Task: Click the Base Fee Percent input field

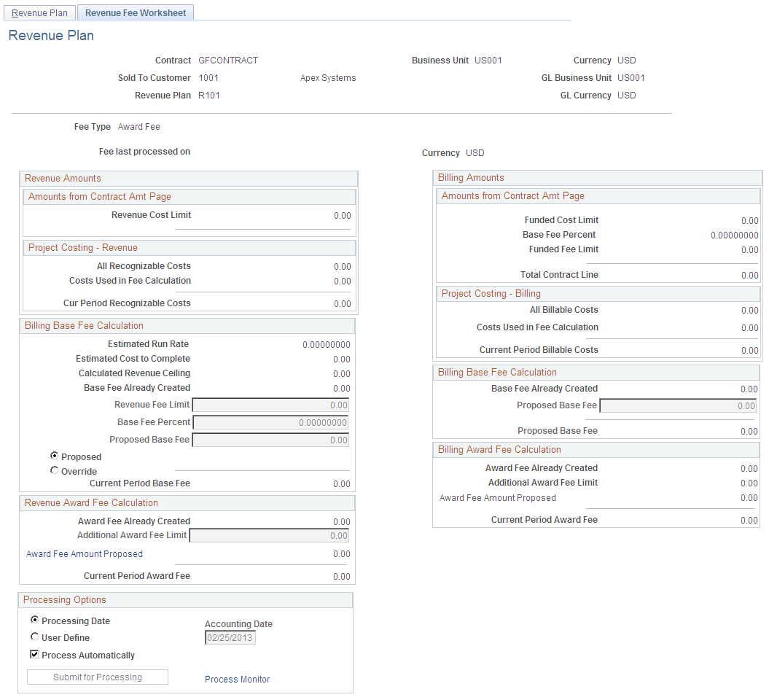Action: click(x=270, y=421)
